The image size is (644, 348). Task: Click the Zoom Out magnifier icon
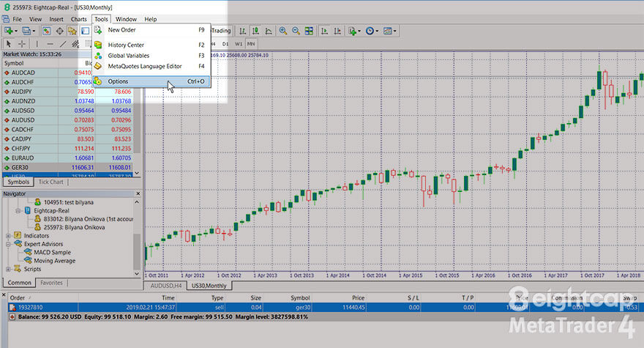[x=296, y=31]
